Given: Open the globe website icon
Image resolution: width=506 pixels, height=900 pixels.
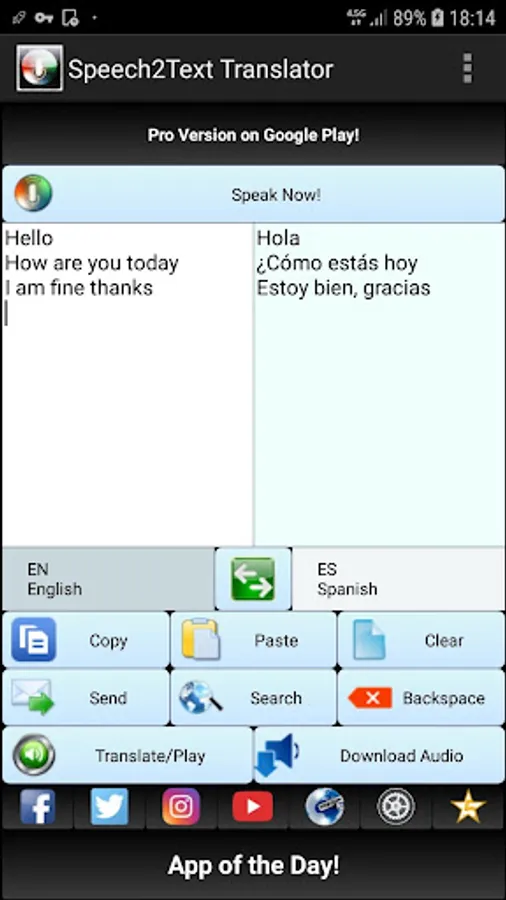Looking at the screenshot, I should pyautogui.click(x=325, y=806).
